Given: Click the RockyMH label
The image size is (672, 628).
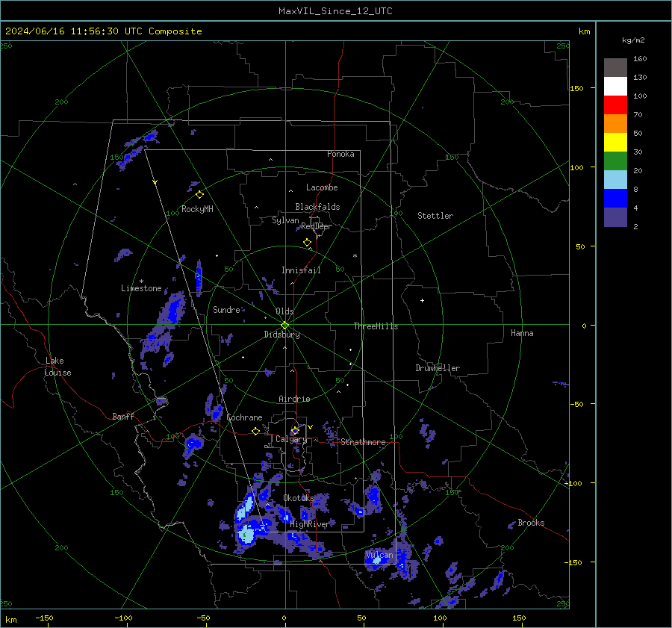Looking at the screenshot, I should (x=197, y=209).
